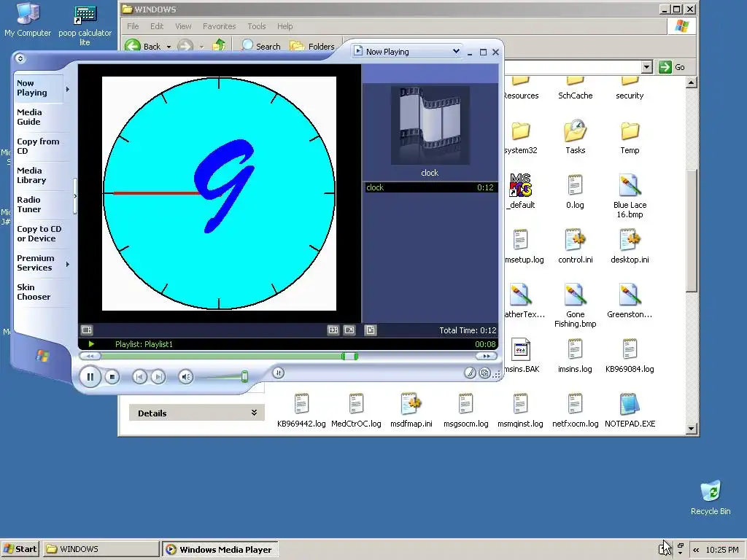This screenshot has width=747, height=560.
Task: Expand Now Playing sidebar arrow
Action: click(68, 89)
